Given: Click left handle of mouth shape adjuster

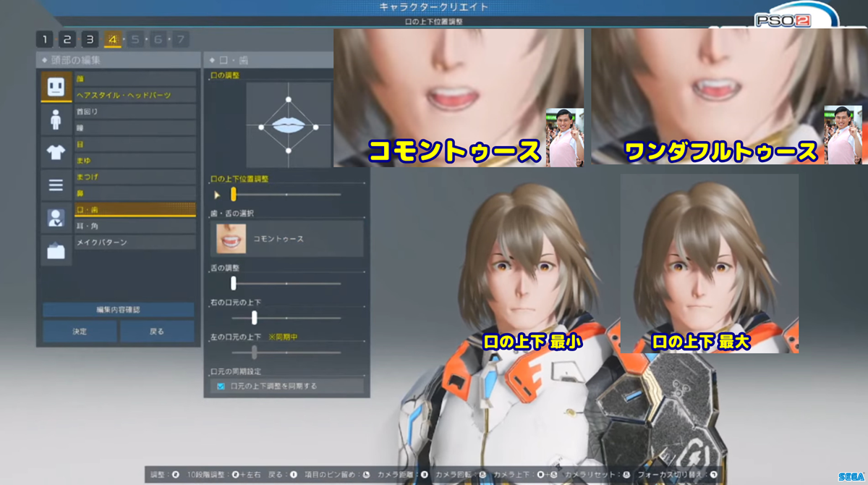Looking at the screenshot, I should 260,127.
